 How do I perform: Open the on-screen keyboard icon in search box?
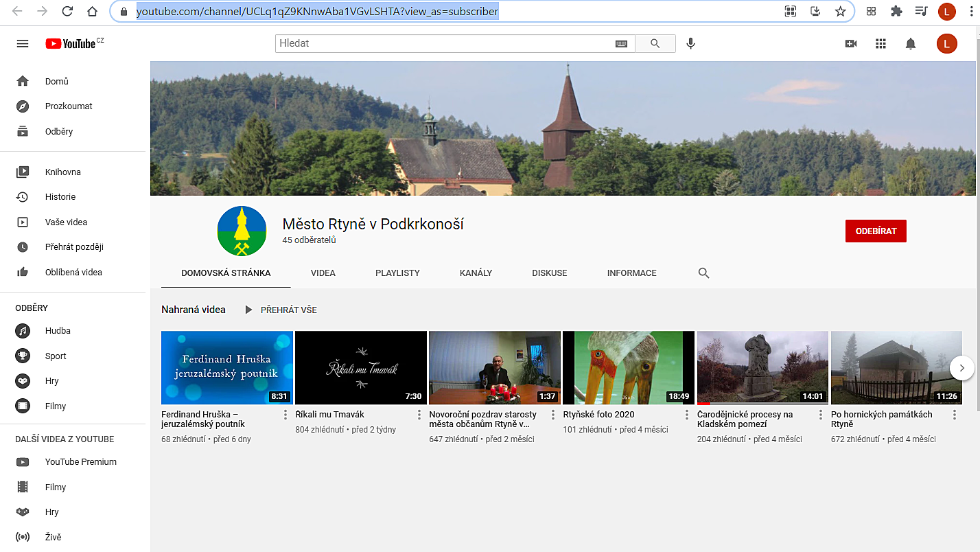(x=621, y=44)
